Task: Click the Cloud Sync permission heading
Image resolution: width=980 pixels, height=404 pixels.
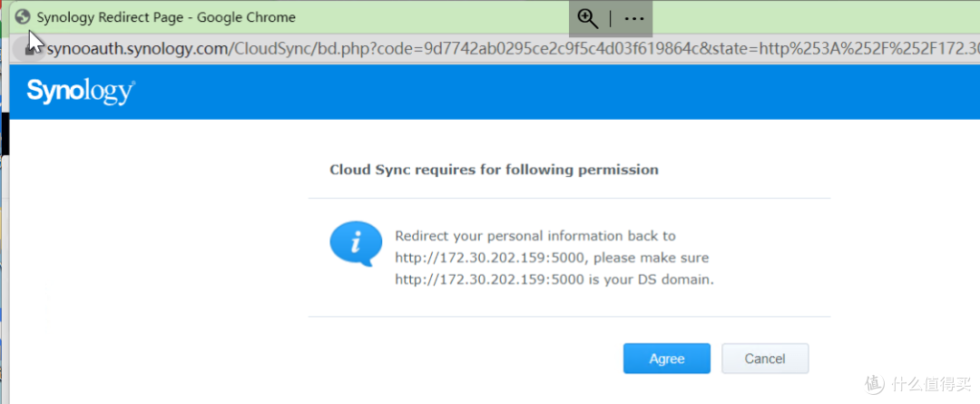Action: 494,170
